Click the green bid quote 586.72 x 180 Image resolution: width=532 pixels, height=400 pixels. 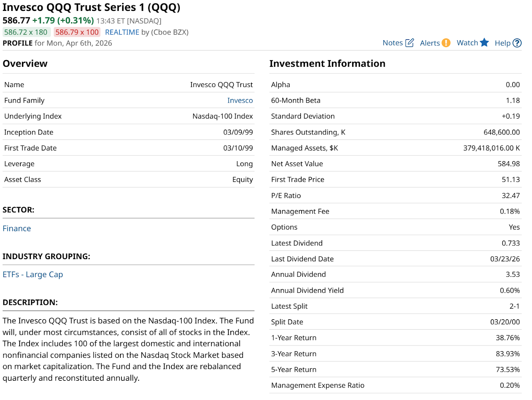pyautogui.click(x=26, y=32)
